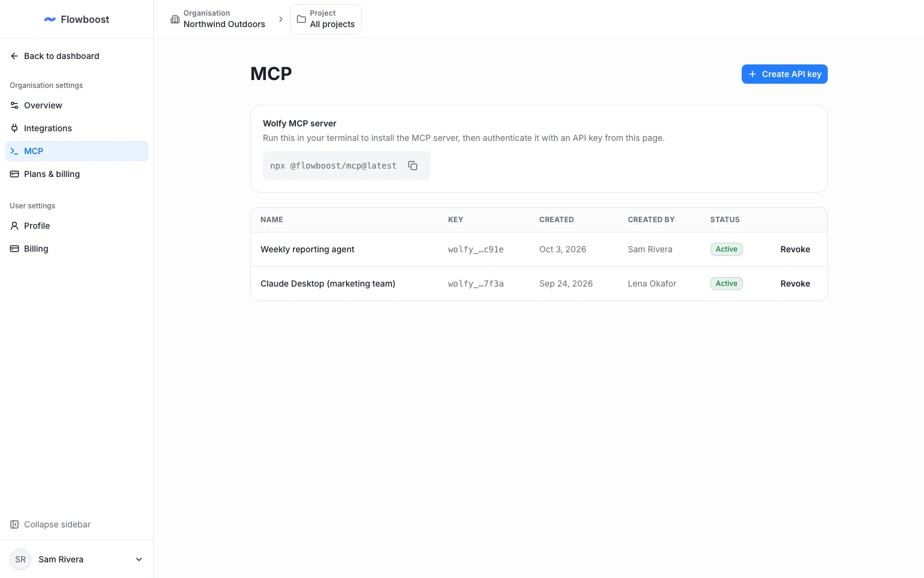Click the Sep 24, 2026 created date

[566, 284]
